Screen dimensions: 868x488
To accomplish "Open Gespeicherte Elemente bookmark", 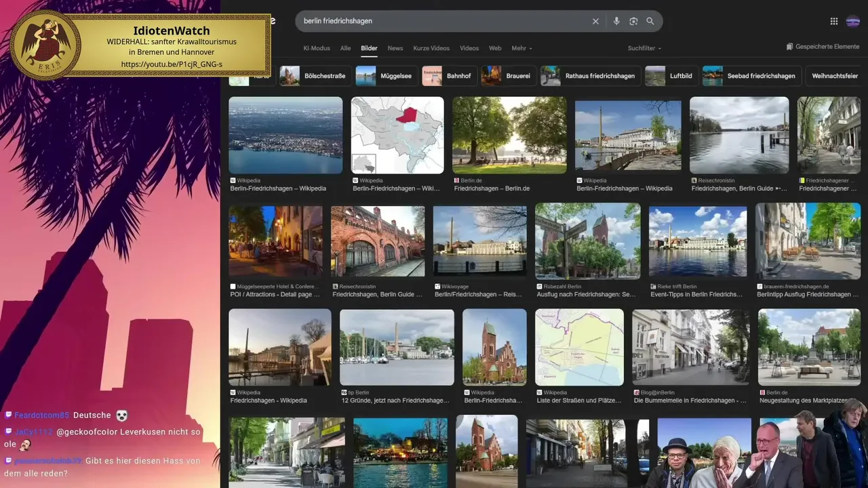I will point(823,47).
